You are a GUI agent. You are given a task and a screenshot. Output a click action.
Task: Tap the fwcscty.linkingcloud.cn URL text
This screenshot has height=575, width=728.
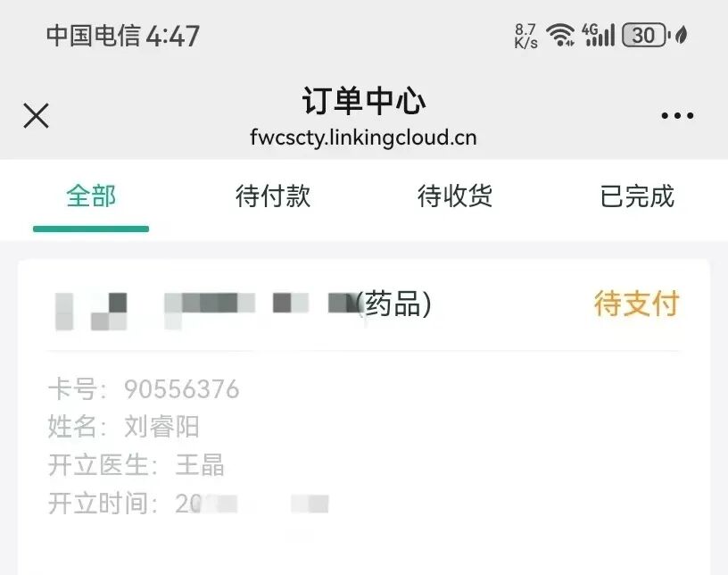point(363,137)
